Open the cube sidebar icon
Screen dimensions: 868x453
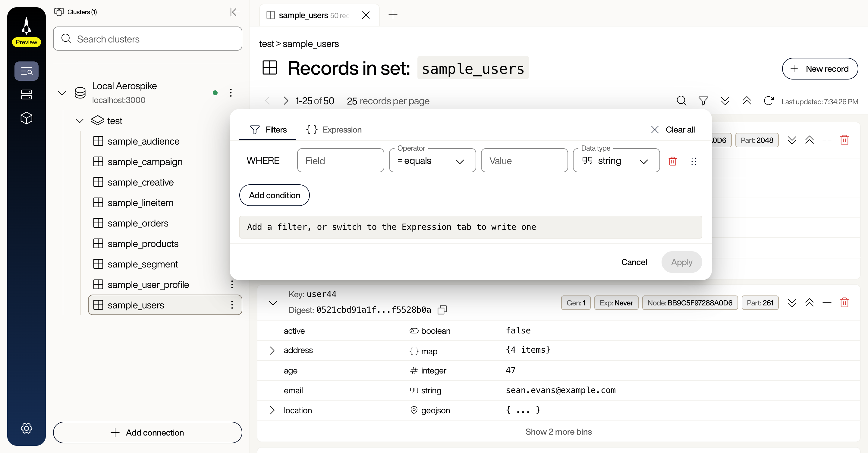point(26,118)
